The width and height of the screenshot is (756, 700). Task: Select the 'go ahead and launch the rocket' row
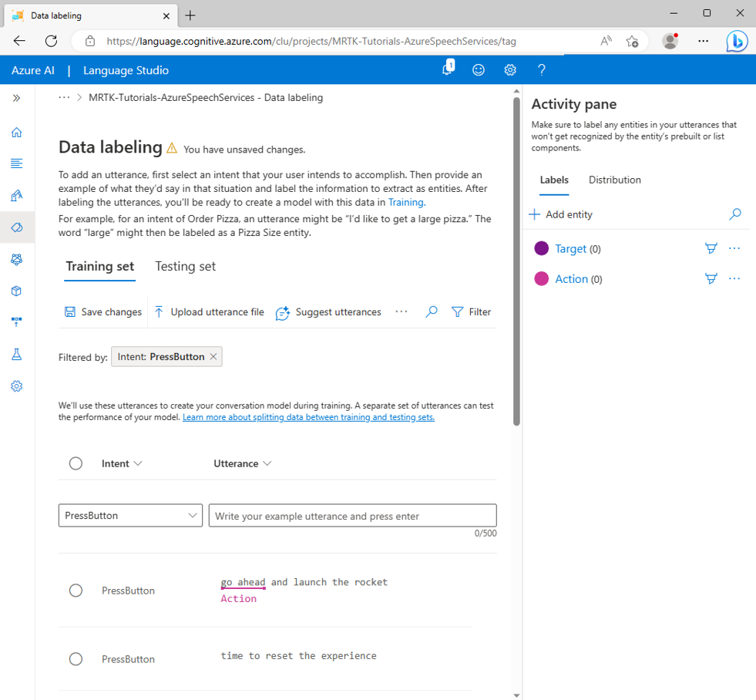click(x=76, y=591)
